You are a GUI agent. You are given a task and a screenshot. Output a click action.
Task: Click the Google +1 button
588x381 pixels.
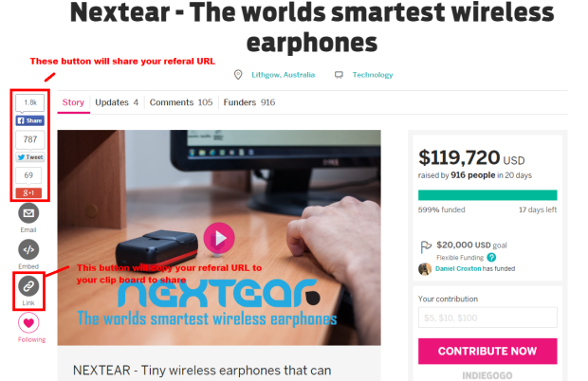(x=28, y=193)
